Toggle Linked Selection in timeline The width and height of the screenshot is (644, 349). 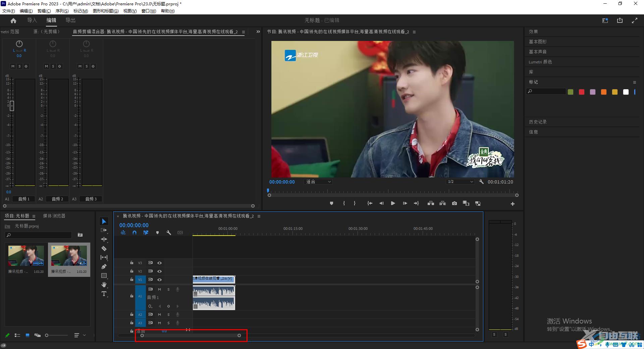coord(146,233)
